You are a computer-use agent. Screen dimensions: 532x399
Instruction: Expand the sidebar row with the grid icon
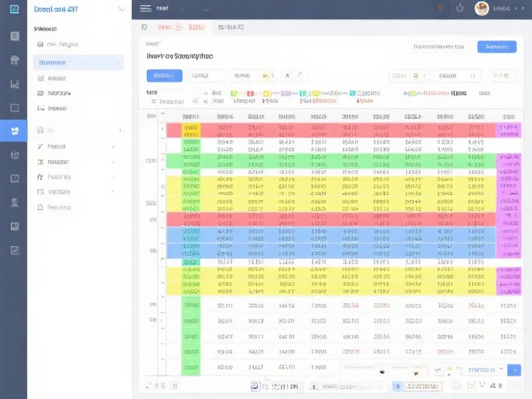pos(80,130)
